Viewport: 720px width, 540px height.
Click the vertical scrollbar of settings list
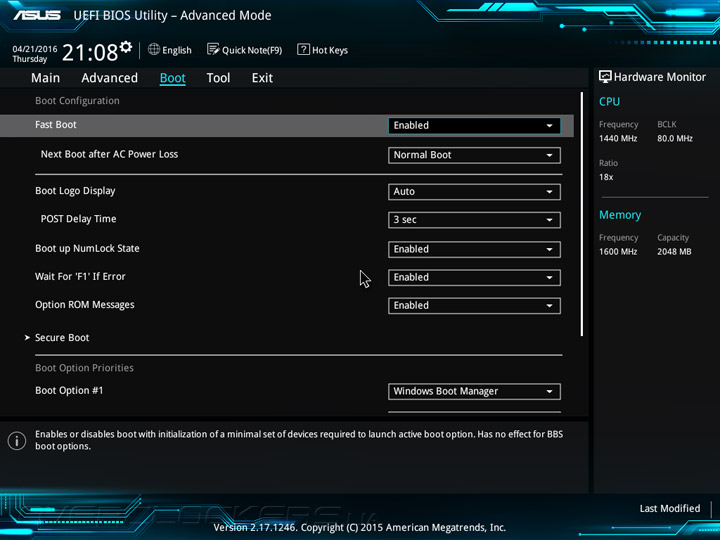pyautogui.click(x=582, y=214)
